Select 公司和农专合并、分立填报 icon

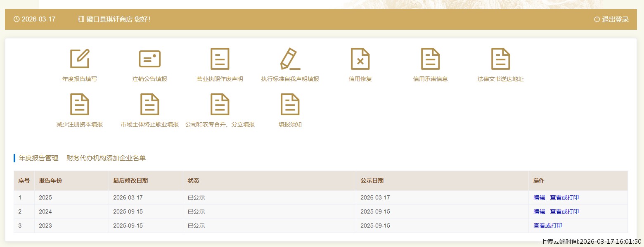tap(220, 104)
